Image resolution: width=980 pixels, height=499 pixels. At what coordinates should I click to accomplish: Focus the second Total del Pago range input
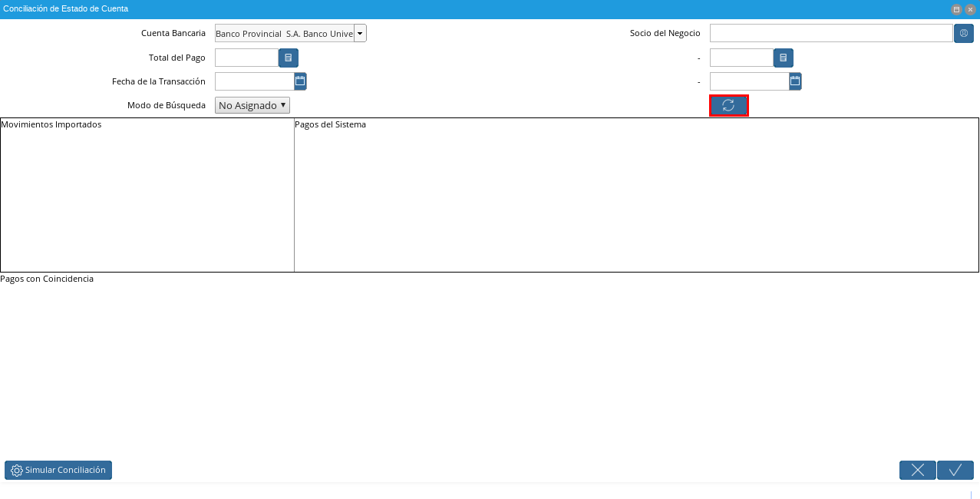pyautogui.click(x=741, y=58)
